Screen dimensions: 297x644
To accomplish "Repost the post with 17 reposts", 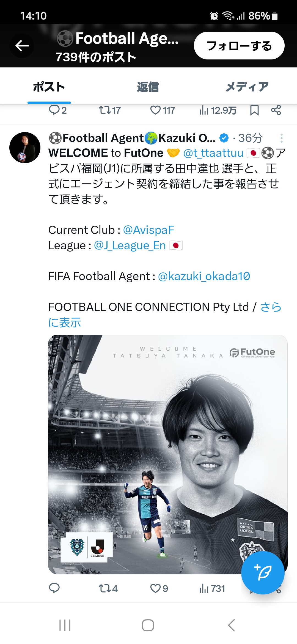I will click(109, 110).
